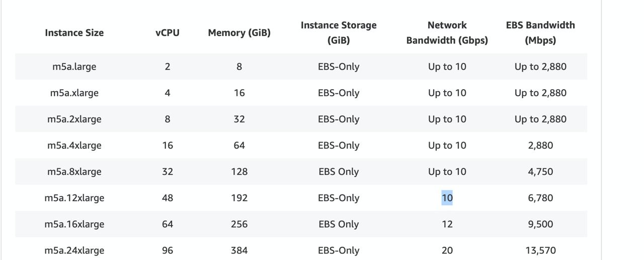Select the m5a.large instance name
644x260 pixels.
point(74,67)
